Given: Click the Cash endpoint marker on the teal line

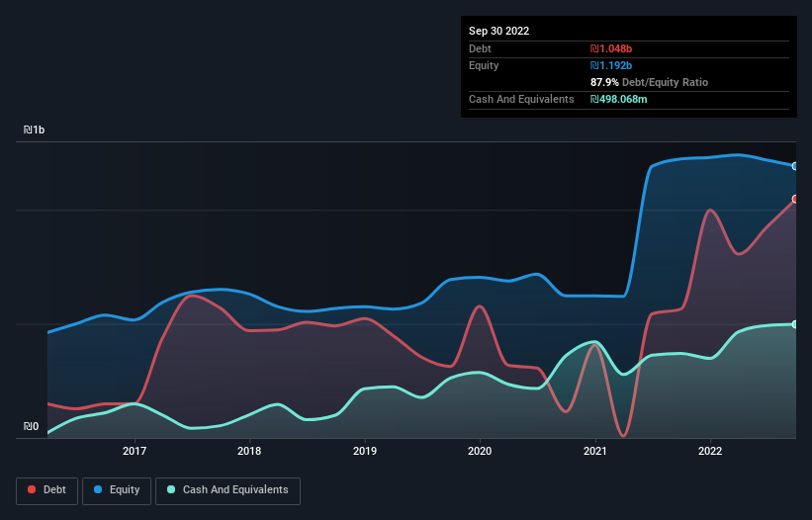Looking at the screenshot, I should click(x=795, y=324).
